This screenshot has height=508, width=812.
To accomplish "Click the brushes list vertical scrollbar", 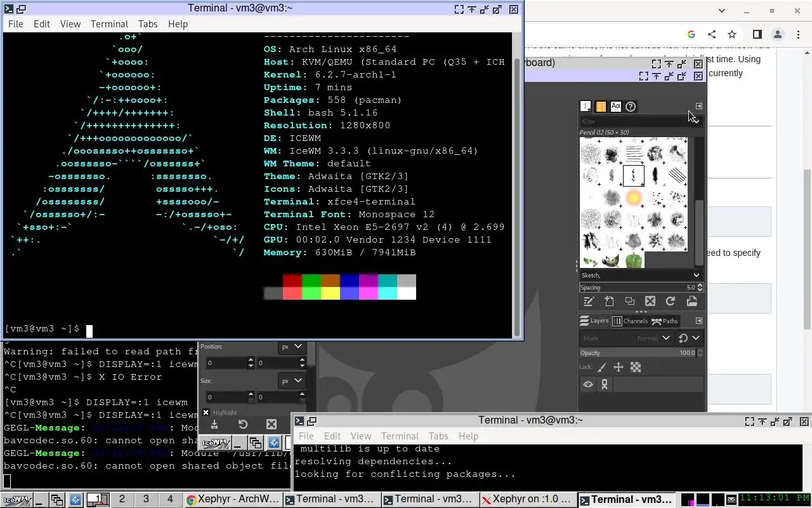I will click(699, 232).
